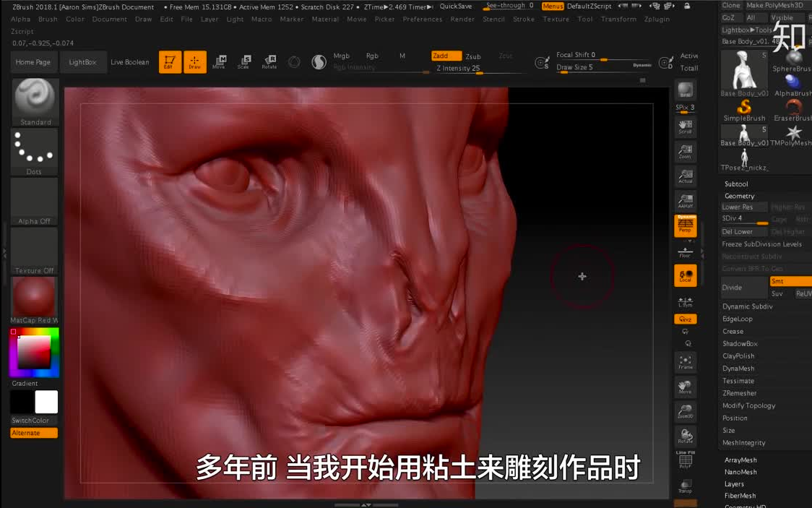Expand the Subtool panel
Screen dimensions: 812x508
[735, 184]
